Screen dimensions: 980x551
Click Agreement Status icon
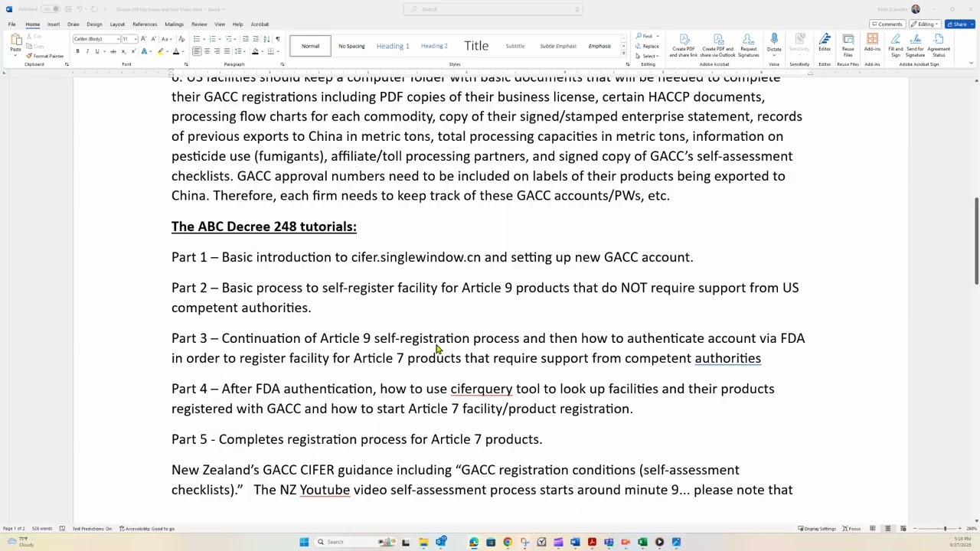pyautogui.click(x=939, y=46)
